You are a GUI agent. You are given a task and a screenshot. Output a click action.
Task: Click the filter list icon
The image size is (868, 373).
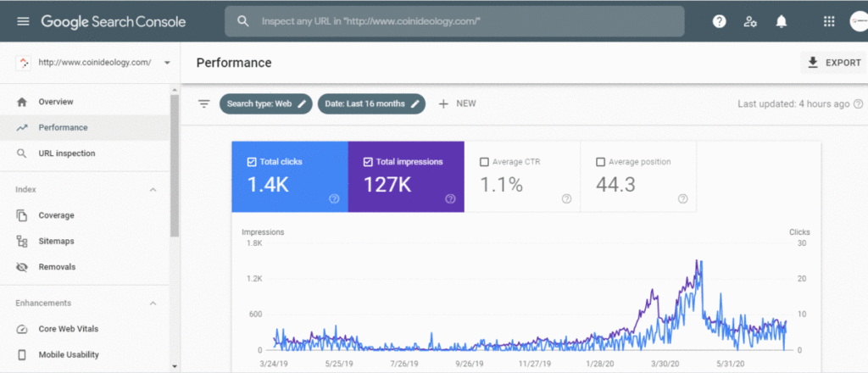tap(204, 103)
